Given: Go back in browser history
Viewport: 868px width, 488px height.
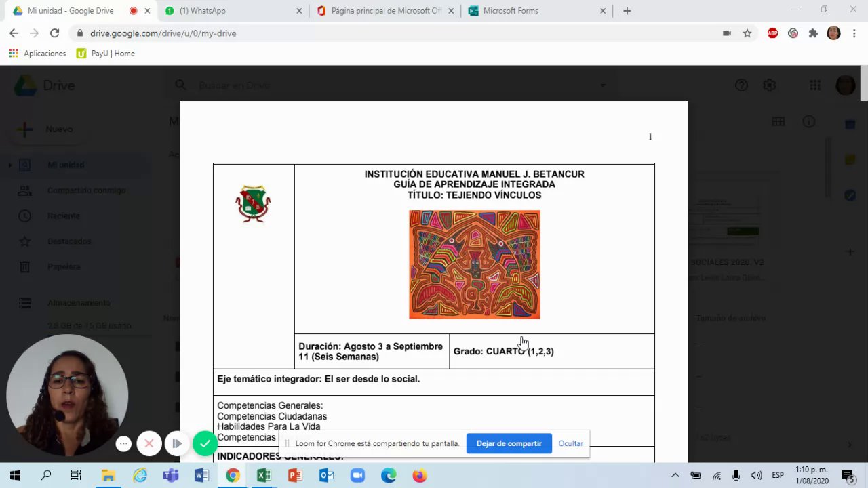Looking at the screenshot, I should [x=14, y=33].
